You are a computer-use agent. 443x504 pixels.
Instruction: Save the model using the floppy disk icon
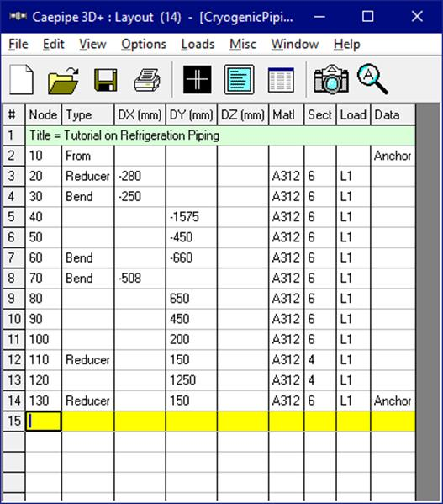click(x=106, y=80)
